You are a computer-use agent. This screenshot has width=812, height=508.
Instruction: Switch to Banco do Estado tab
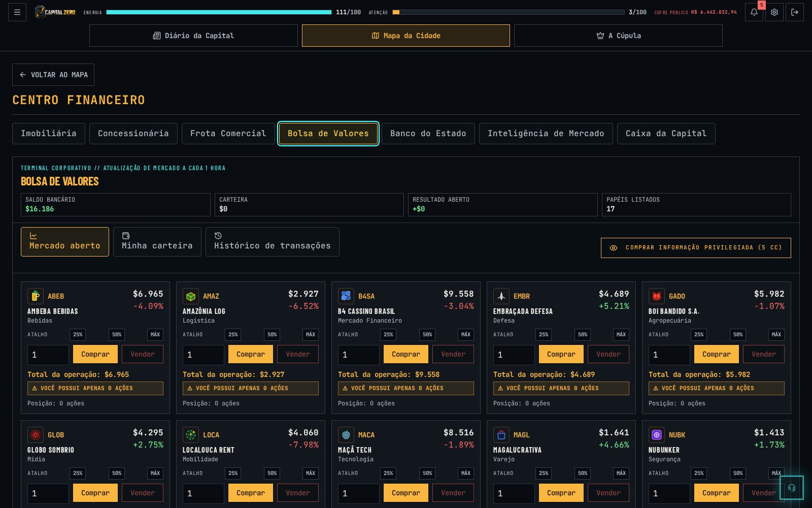pyautogui.click(x=428, y=134)
